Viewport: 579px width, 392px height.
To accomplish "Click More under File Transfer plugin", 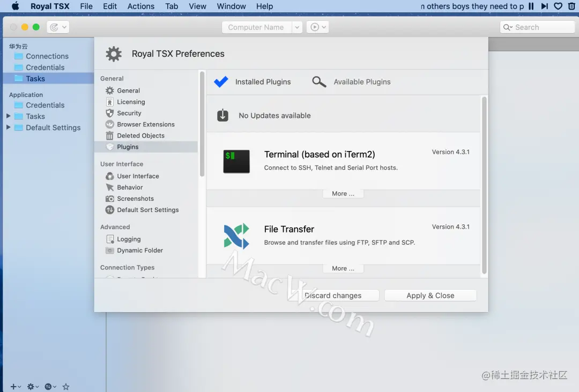I will [x=343, y=268].
